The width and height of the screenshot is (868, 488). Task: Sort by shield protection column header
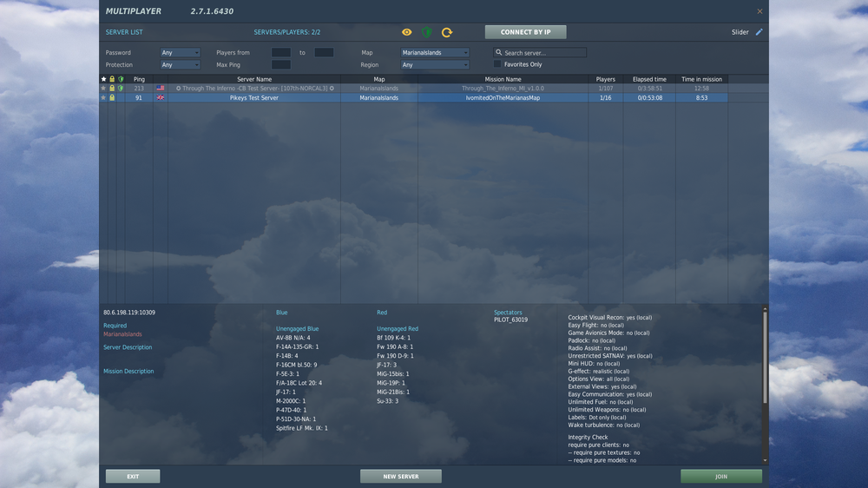tap(121, 79)
